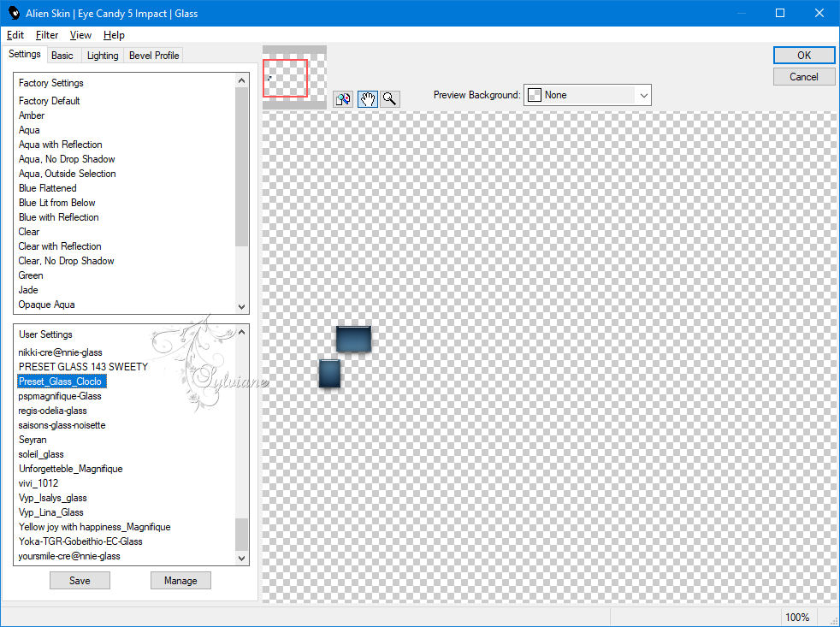Select Unforgetteble_Magnifique user setting

point(70,469)
